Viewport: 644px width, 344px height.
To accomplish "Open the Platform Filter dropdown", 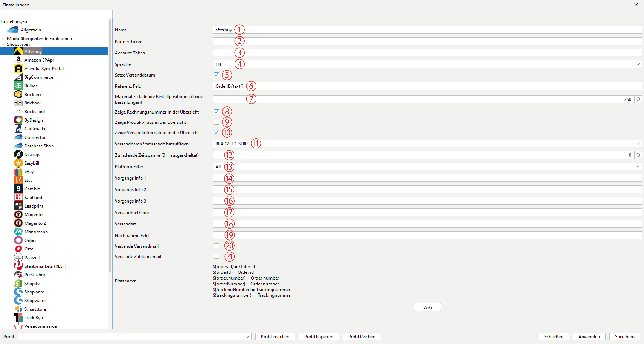I will tap(427, 167).
